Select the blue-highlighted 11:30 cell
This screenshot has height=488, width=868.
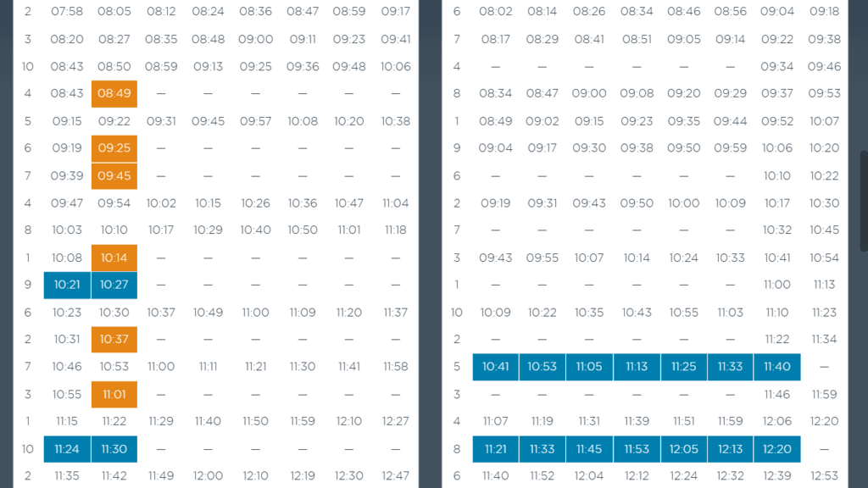coord(114,450)
